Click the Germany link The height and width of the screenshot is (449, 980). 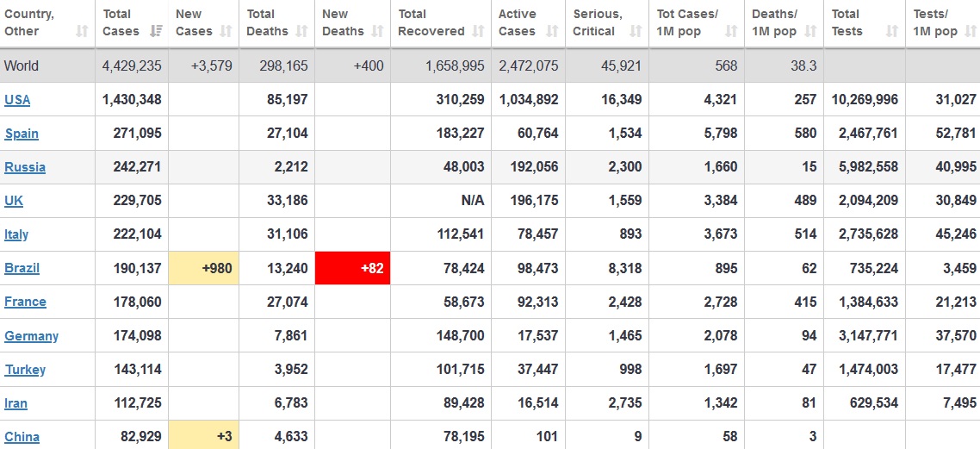pyautogui.click(x=31, y=336)
